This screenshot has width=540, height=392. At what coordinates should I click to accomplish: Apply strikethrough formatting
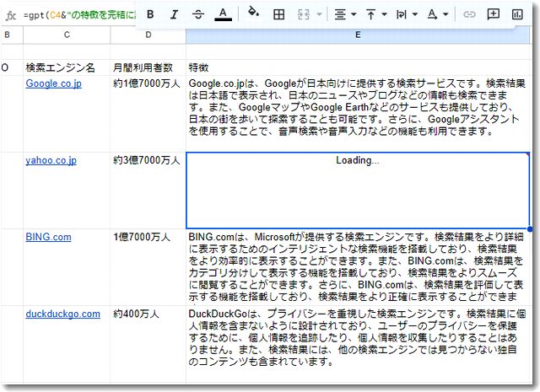click(198, 14)
